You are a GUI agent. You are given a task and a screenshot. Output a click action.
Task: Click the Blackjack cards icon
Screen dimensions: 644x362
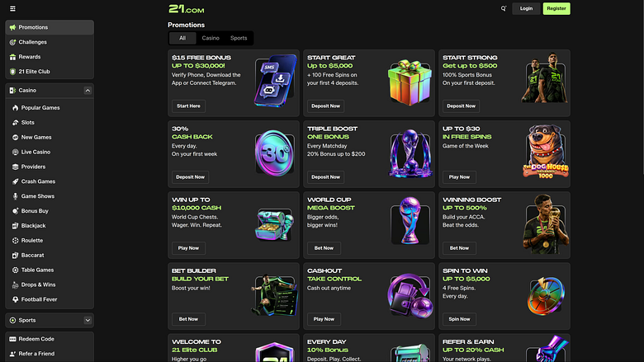[x=15, y=226]
